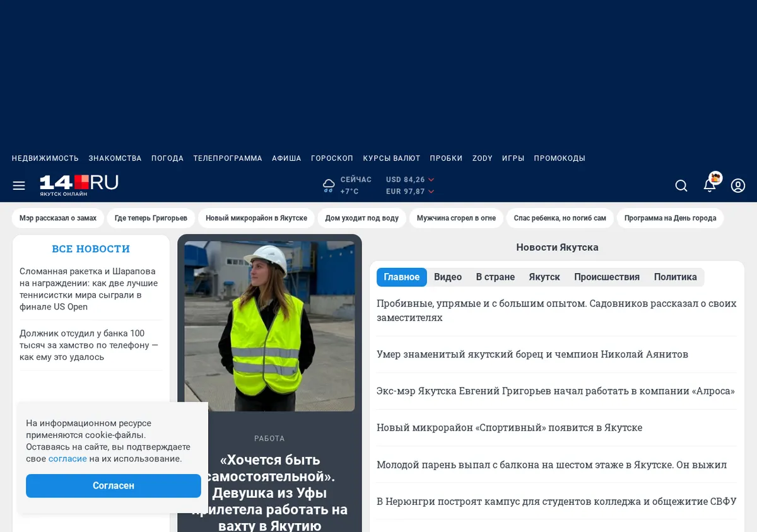
Task: Open the Все новости heading link
Action: click(91, 249)
